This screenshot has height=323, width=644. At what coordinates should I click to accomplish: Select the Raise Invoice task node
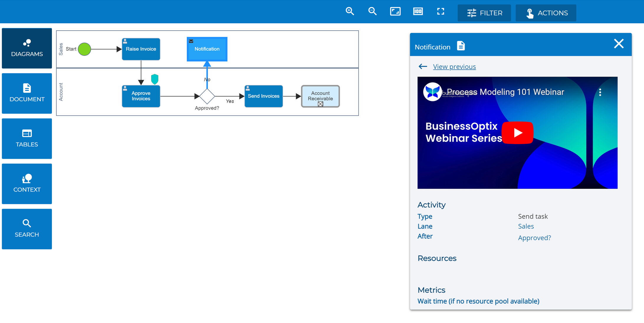(x=141, y=49)
